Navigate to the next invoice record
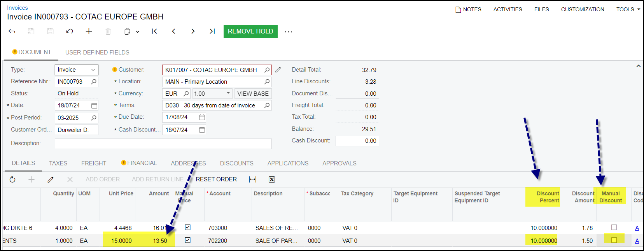This screenshot has width=644, height=251. pos(193,32)
